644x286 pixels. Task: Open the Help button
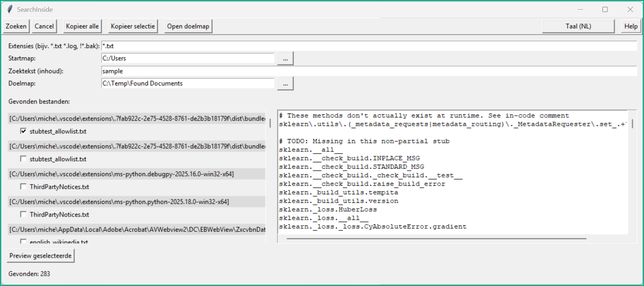click(x=631, y=26)
